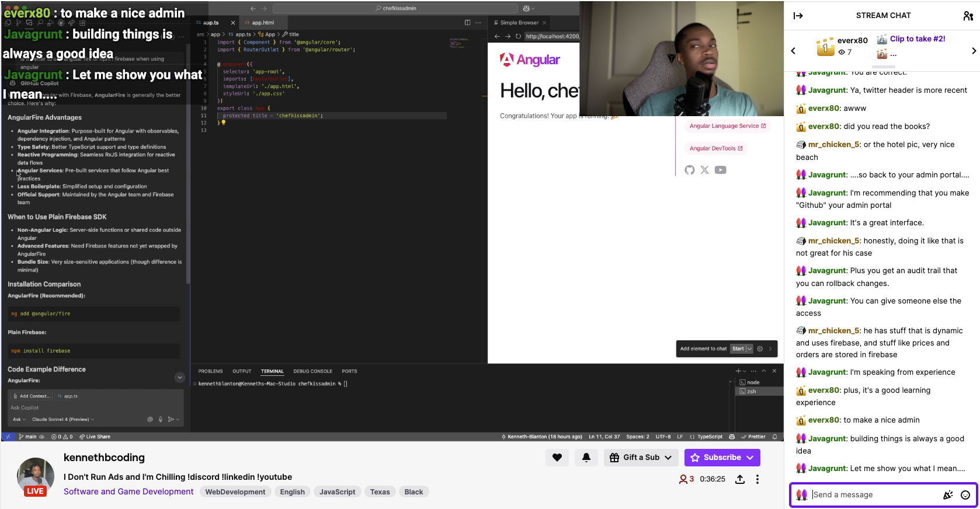Open the Ask mode dropdown in Copilot
This screenshot has height=509, width=980.
pyautogui.click(x=19, y=419)
